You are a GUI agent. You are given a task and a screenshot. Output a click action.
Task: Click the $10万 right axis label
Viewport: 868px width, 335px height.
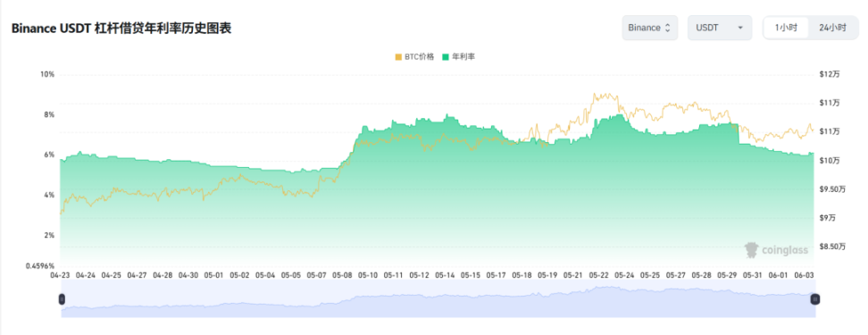830,161
